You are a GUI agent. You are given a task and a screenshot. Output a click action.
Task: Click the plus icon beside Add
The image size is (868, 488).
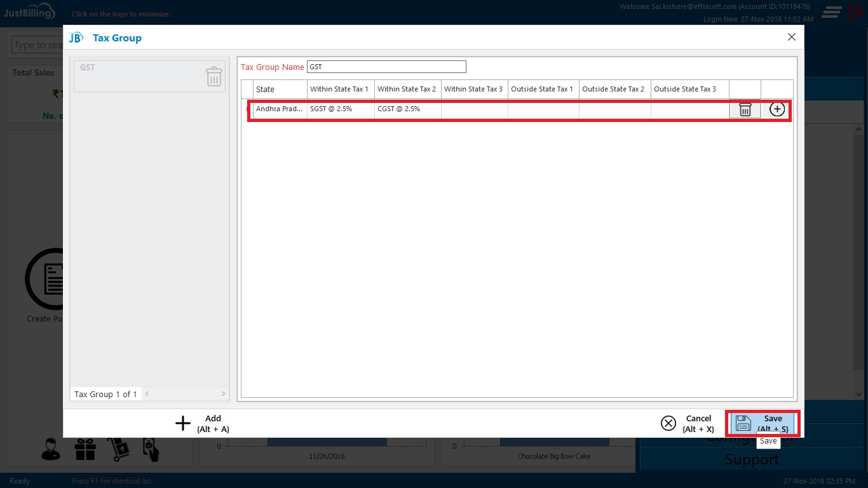click(x=183, y=424)
